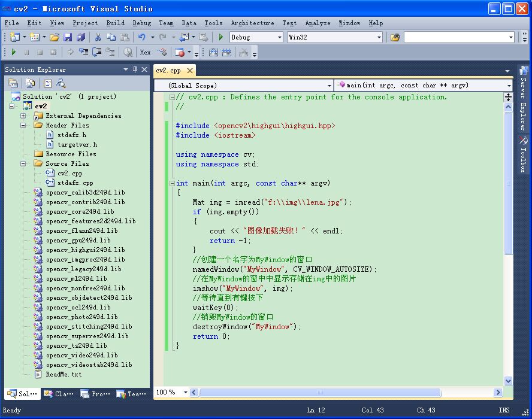Select the Resource Files folder
The width and height of the screenshot is (532, 419).
click(x=71, y=154)
